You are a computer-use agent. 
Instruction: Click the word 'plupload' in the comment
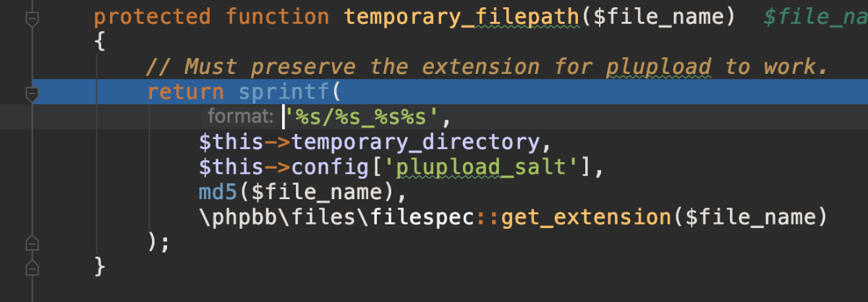659,67
